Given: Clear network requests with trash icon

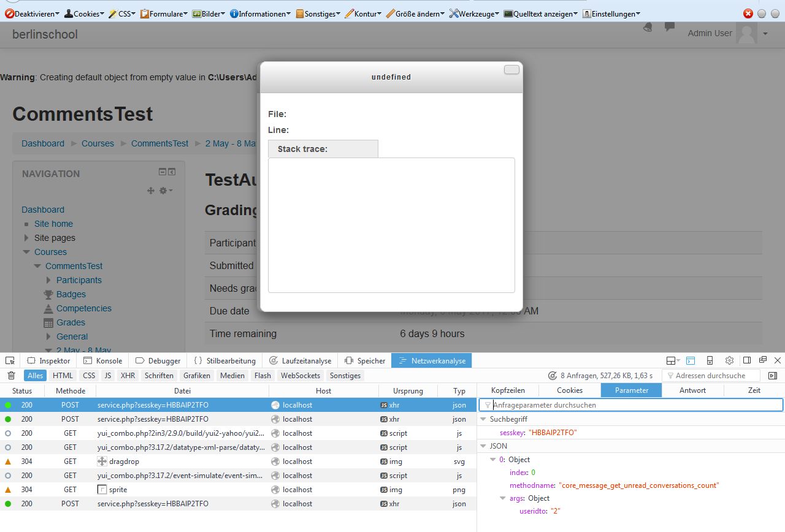Looking at the screenshot, I should click(11, 375).
